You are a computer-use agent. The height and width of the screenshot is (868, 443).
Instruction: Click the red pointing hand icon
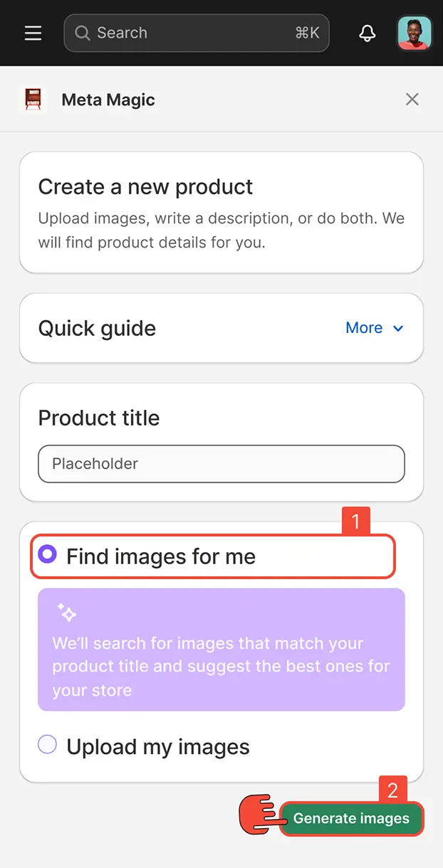click(x=259, y=813)
